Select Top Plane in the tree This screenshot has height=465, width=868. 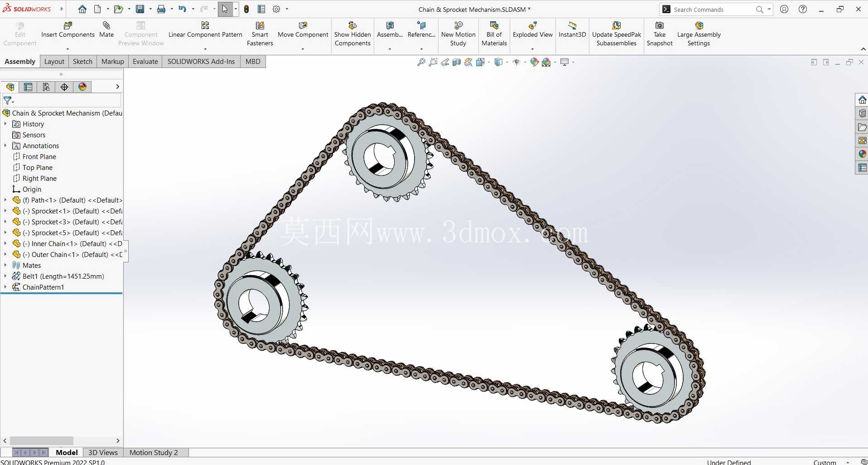click(x=38, y=167)
